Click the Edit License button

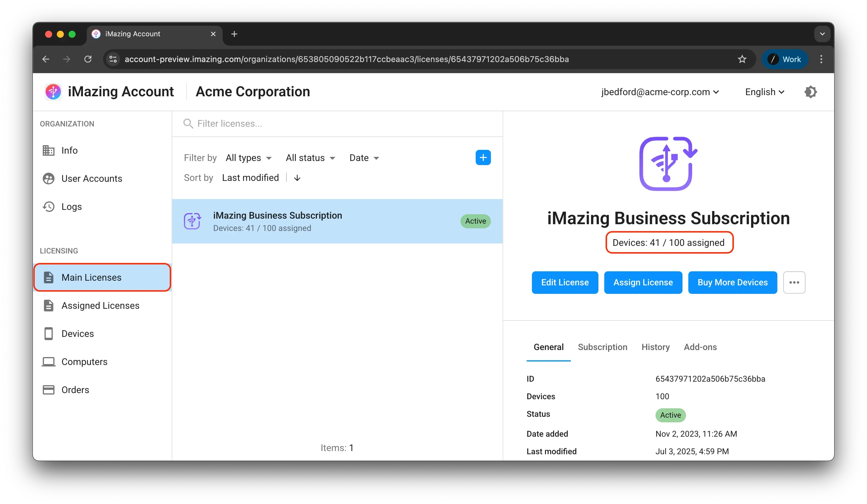tap(565, 282)
